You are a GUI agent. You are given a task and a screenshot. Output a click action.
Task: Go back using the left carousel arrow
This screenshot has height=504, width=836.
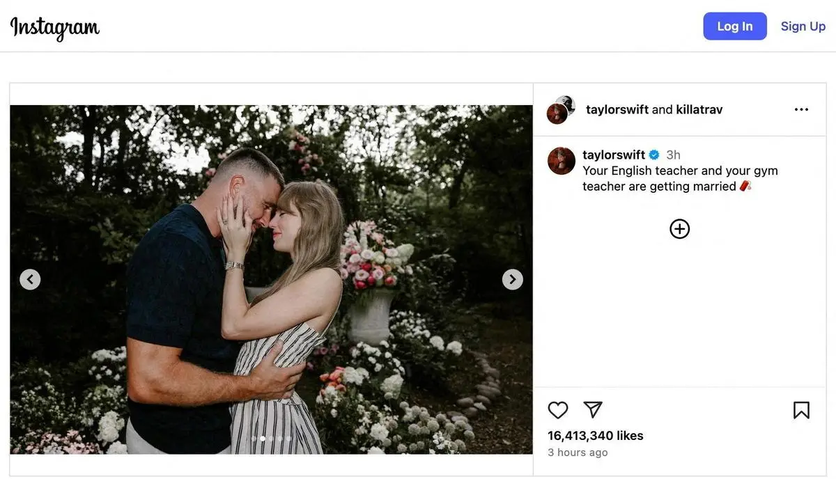coord(30,278)
